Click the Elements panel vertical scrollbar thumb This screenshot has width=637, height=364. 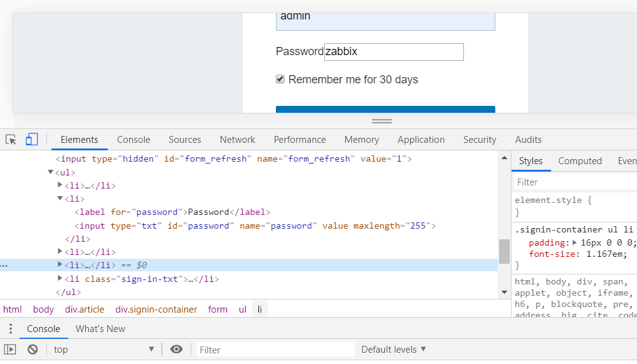point(504,251)
